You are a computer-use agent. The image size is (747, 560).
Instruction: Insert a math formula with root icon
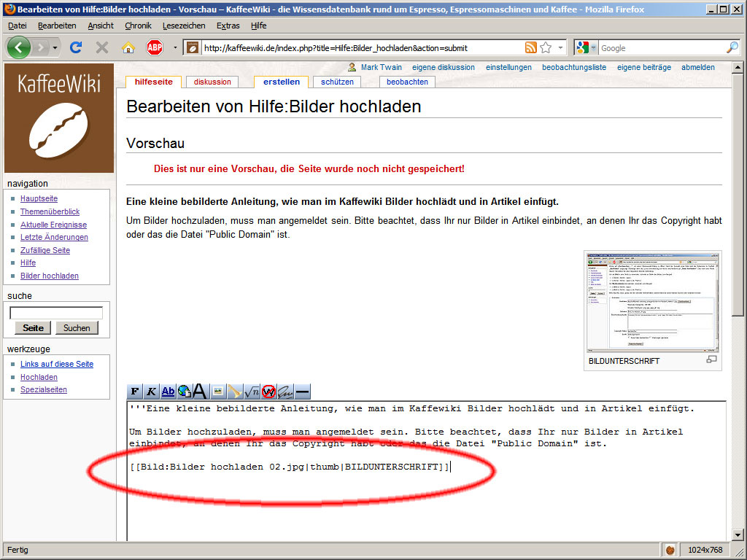pyautogui.click(x=252, y=392)
